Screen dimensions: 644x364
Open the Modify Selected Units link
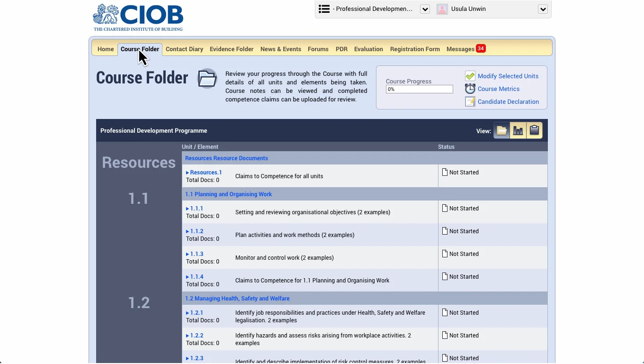(508, 76)
